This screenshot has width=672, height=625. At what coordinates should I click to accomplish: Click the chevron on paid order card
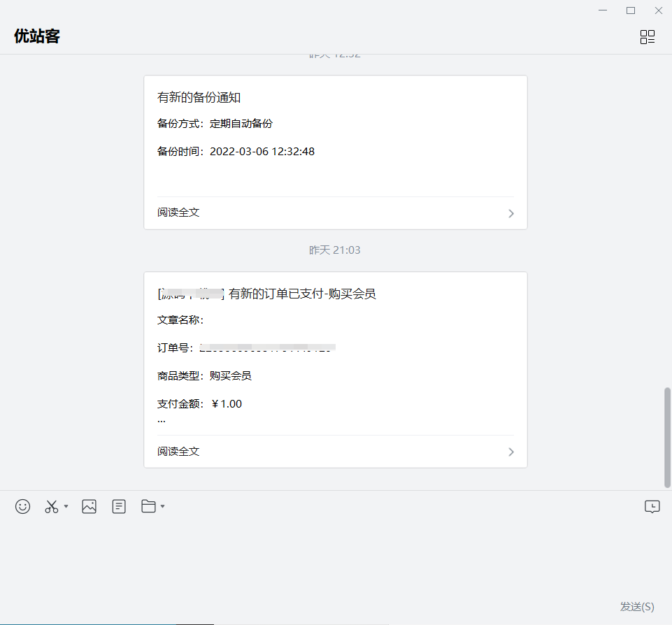point(511,452)
